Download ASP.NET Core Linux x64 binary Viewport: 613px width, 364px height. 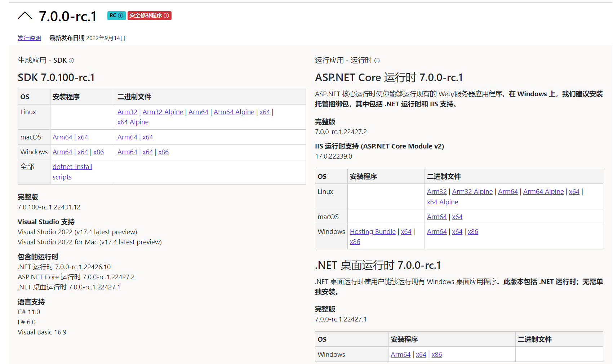tap(574, 191)
